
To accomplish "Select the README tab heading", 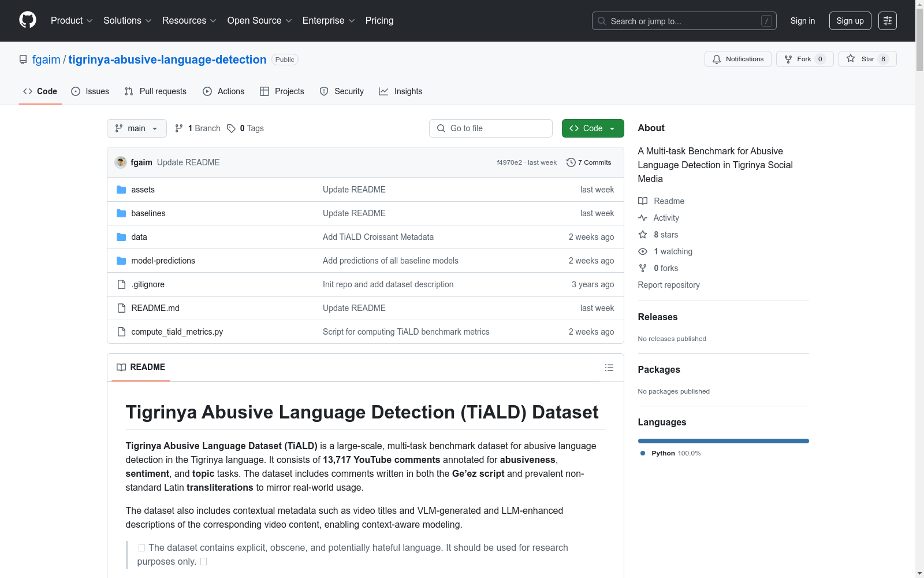I will click(141, 367).
